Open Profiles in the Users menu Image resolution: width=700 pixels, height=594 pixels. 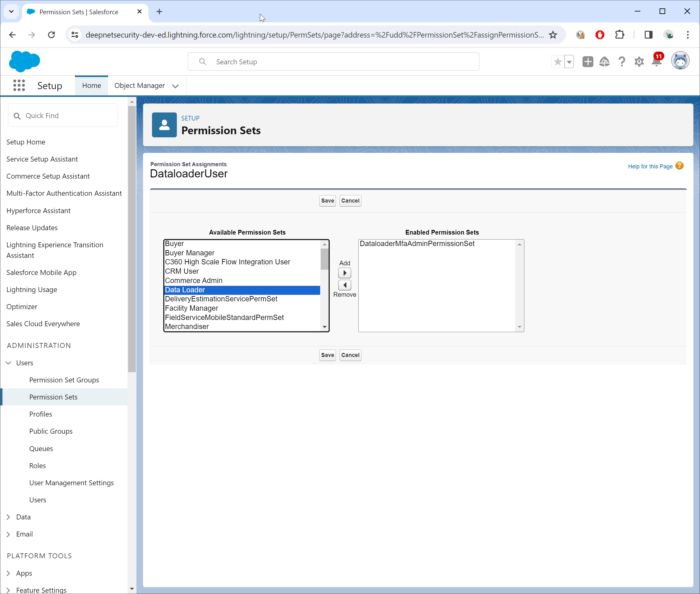40,414
